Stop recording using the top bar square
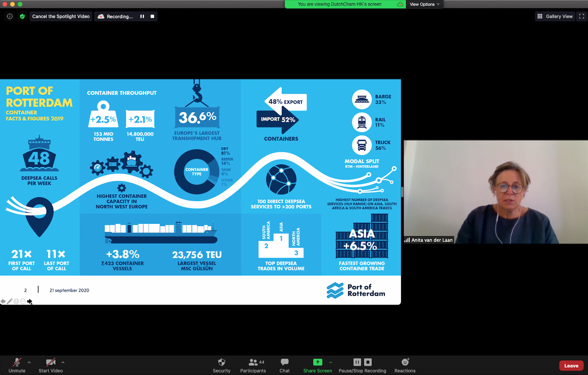The image size is (588, 375). point(152,16)
